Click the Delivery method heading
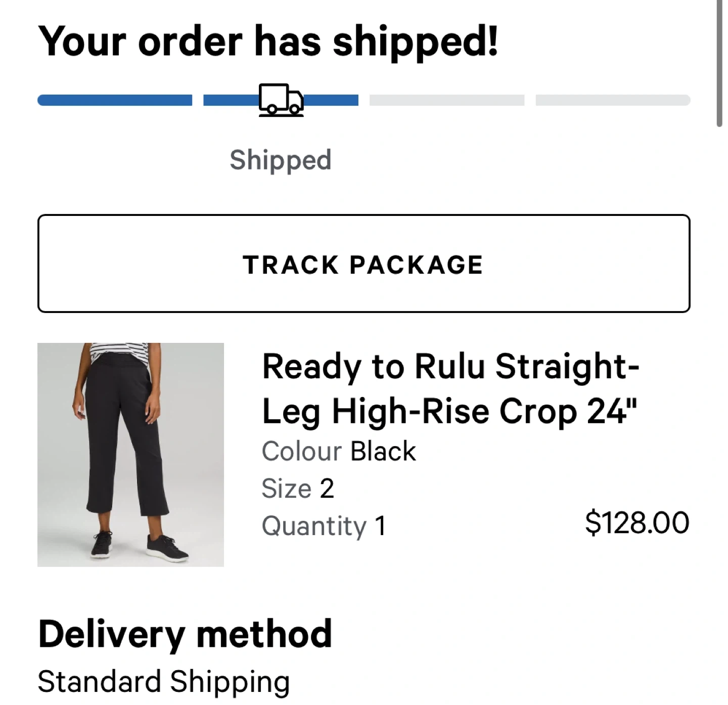 click(x=185, y=634)
